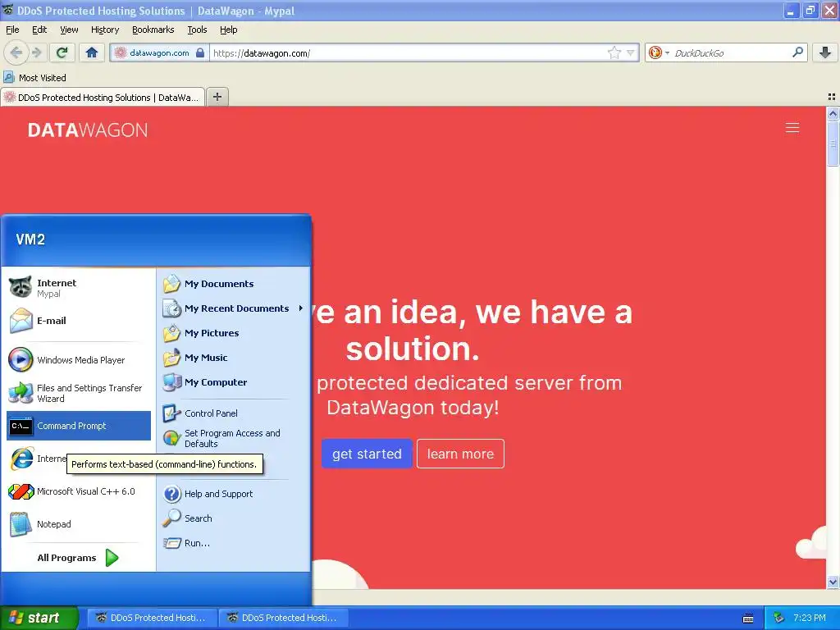This screenshot has width=840, height=630.
Task: Open the browser home page icon
Action: pyautogui.click(x=92, y=52)
